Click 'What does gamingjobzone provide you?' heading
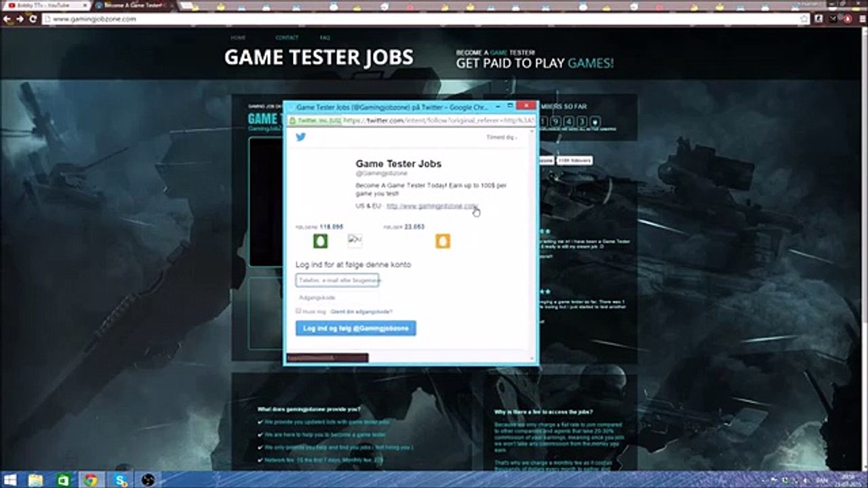This screenshot has height=488, width=868. point(309,409)
